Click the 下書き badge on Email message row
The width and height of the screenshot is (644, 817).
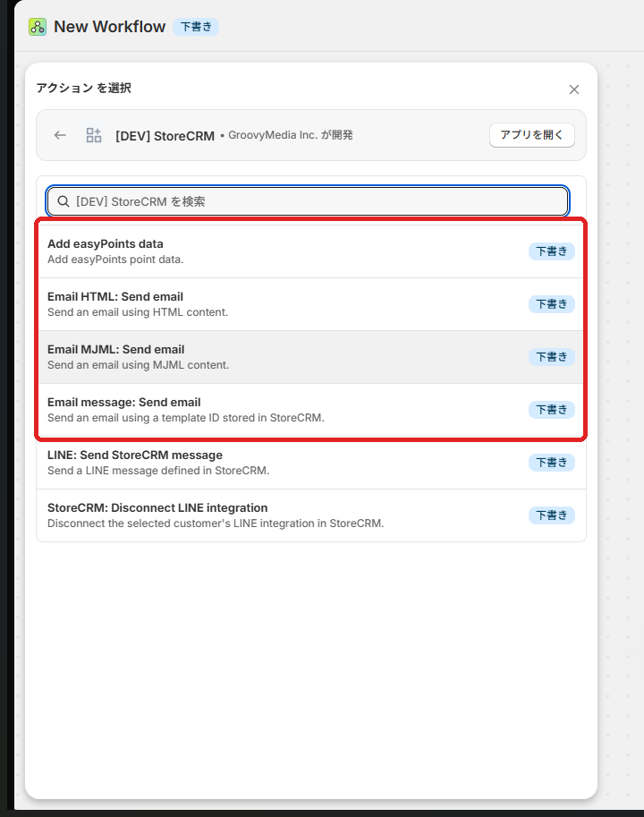tap(552, 410)
